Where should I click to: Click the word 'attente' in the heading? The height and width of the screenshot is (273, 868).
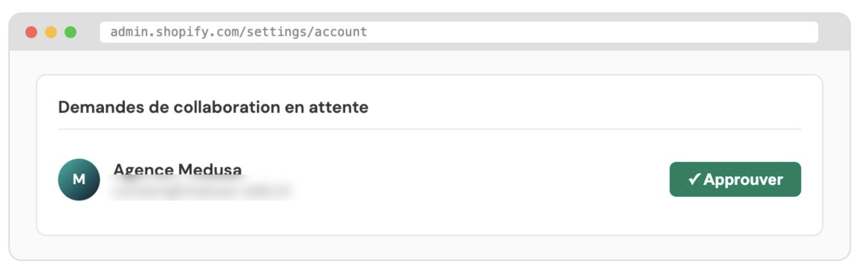pos(338,107)
